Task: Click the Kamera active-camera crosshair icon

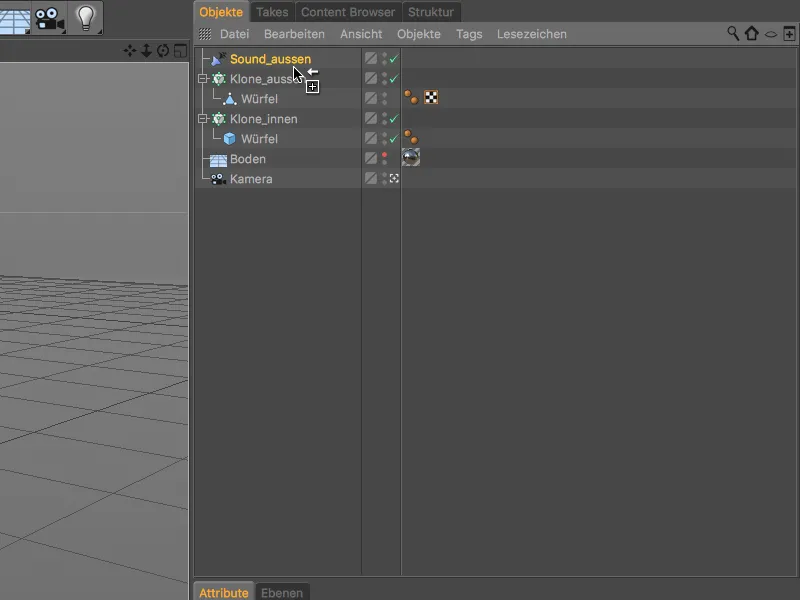Action: [x=394, y=179]
